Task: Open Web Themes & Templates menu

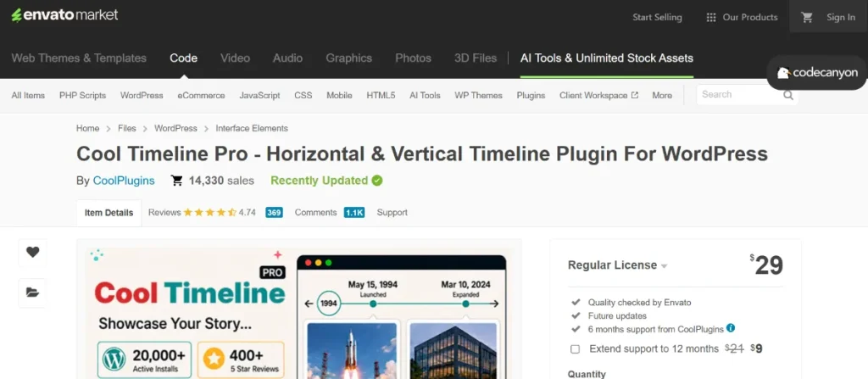Action: pyautogui.click(x=79, y=59)
